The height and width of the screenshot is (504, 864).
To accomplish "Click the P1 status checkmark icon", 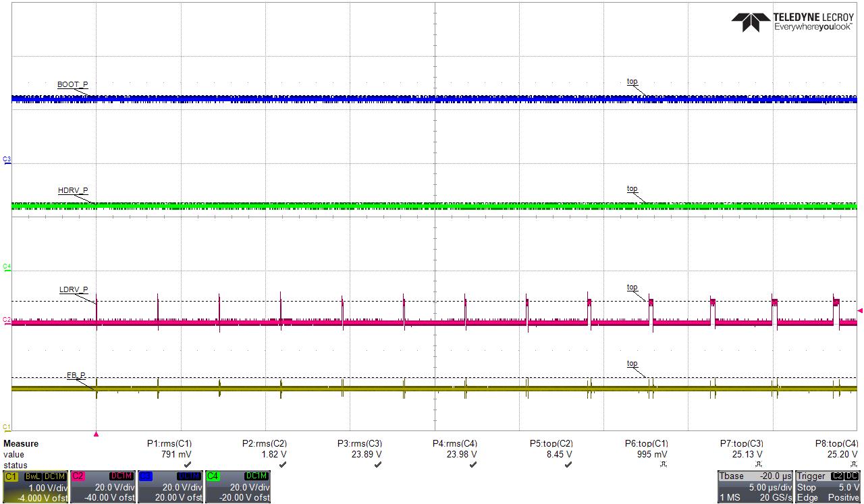I will [188, 465].
